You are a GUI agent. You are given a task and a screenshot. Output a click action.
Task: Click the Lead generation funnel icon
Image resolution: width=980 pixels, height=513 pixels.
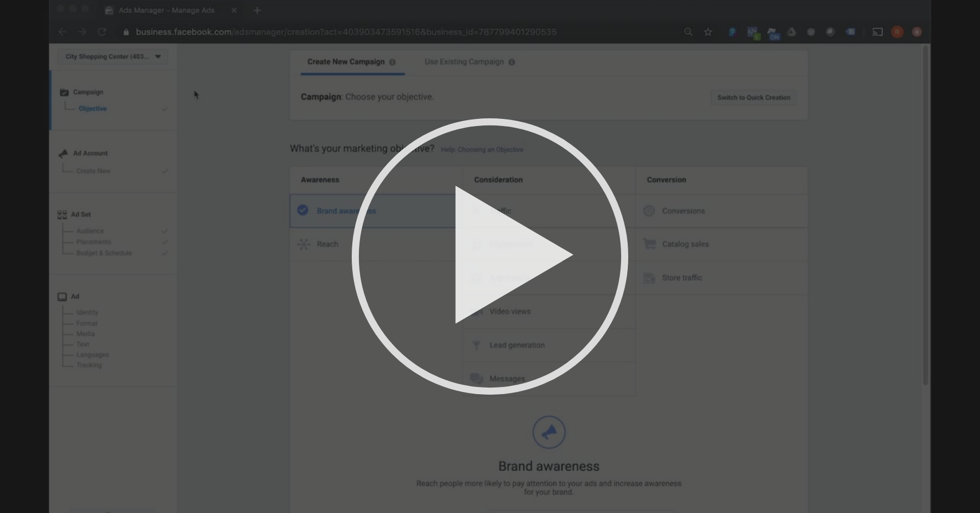click(x=476, y=346)
